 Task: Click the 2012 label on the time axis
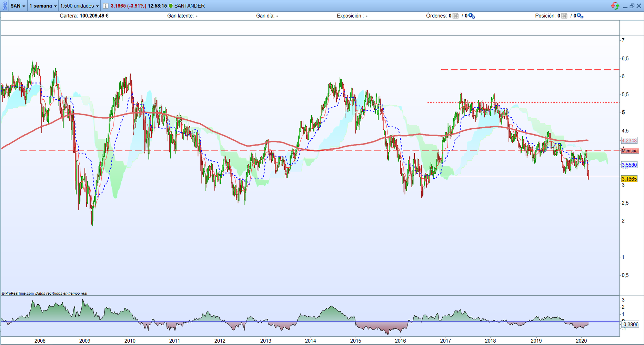coord(220,341)
